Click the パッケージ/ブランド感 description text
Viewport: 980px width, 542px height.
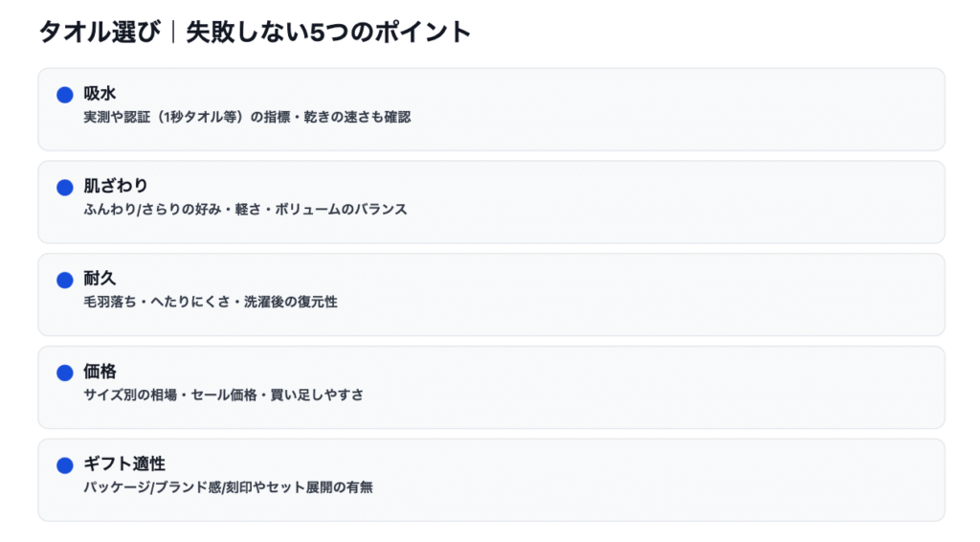(x=228, y=487)
